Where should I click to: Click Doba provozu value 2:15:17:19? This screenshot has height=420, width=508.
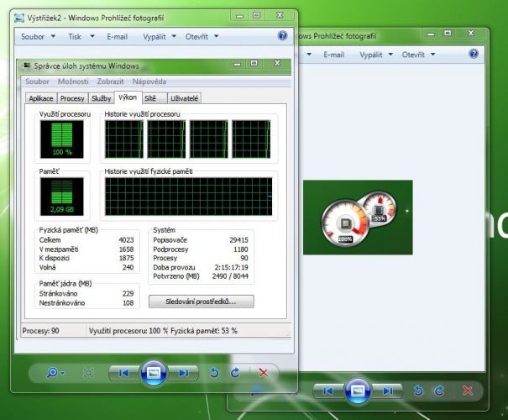click(231, 267)
